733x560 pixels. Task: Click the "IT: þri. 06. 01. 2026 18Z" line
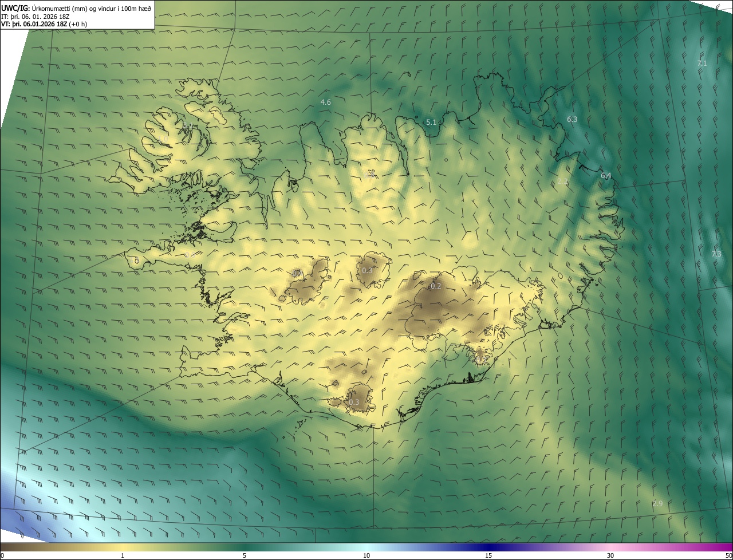click(36, 16)
